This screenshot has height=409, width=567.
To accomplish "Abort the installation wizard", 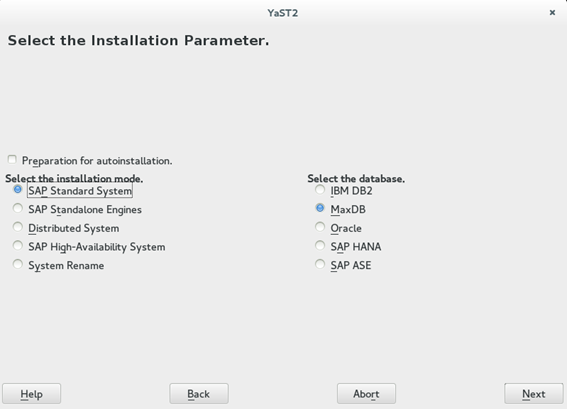I will tap(366, 393).
